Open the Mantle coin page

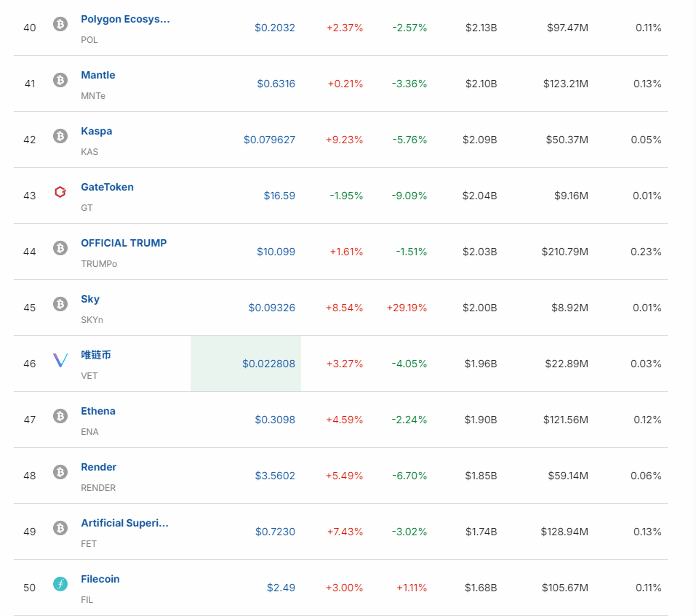tap(98, 75)
